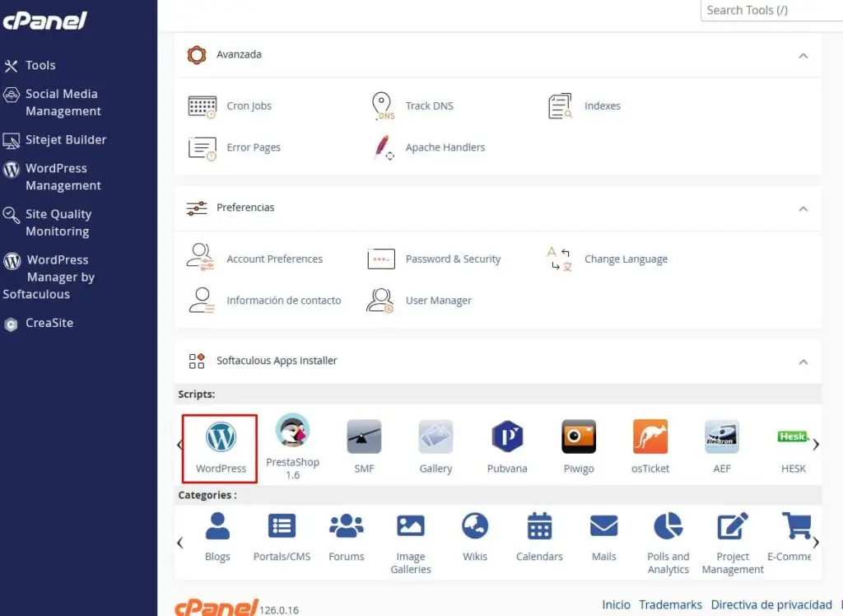
Task: Open the Forums category icon
Action: 347,526
